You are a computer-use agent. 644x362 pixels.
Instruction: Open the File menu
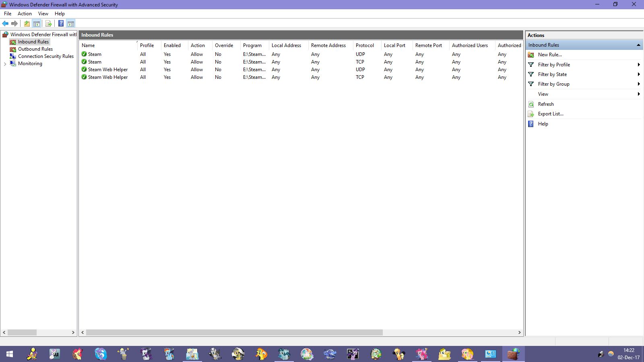click(x=8, y=14)
